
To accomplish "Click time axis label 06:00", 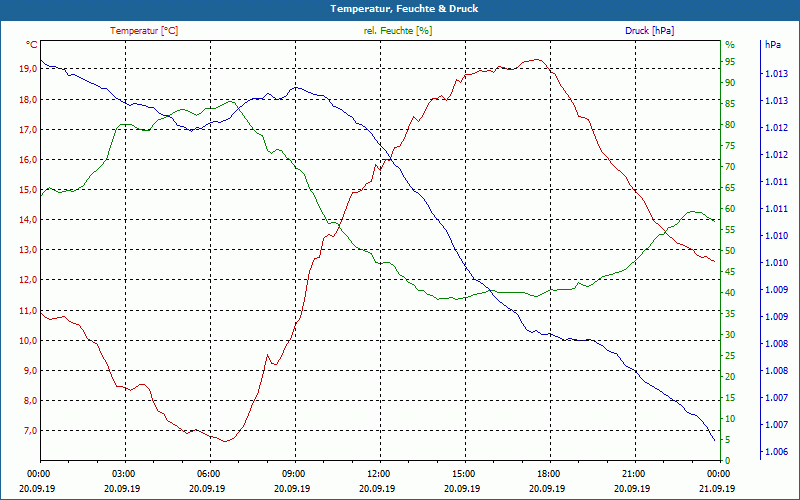I will pyautogui.click(x=209, y=473).
